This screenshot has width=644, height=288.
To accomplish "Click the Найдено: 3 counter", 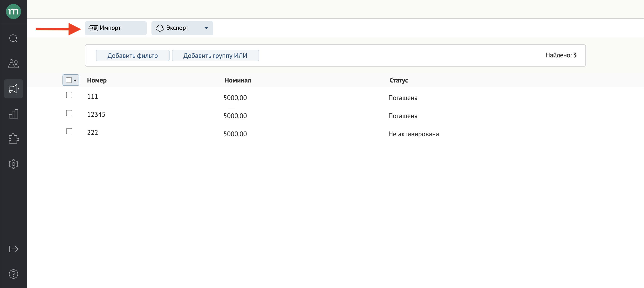I will (x=561, y=55).
